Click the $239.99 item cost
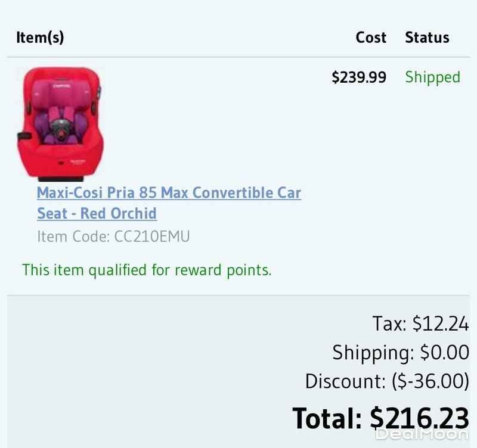Image resolution: width=477 pixels, height=448 pixels. (x=359, y=77)
